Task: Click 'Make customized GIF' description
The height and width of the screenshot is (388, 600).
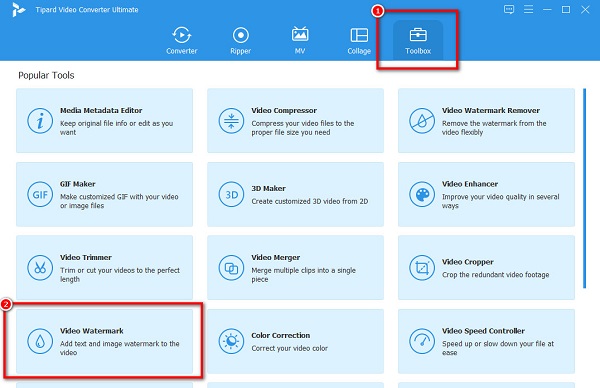Action: tap(119, 201)
